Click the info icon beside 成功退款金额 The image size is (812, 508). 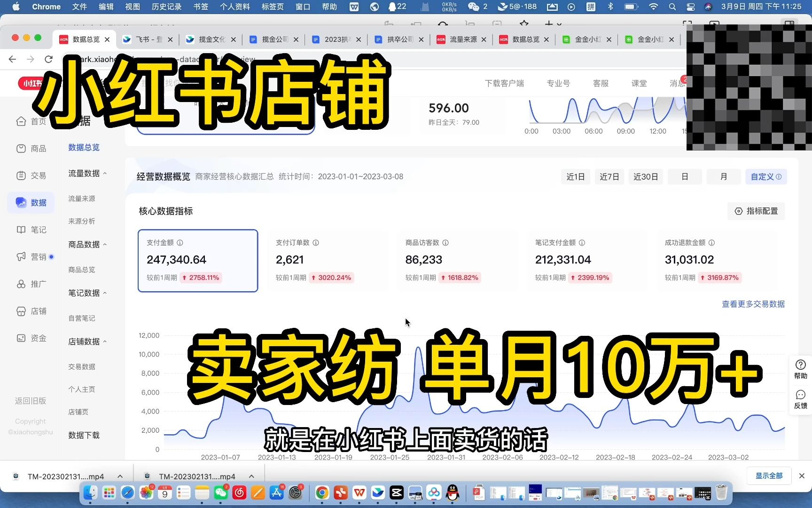pyautogui.click(x=711, y=243)
